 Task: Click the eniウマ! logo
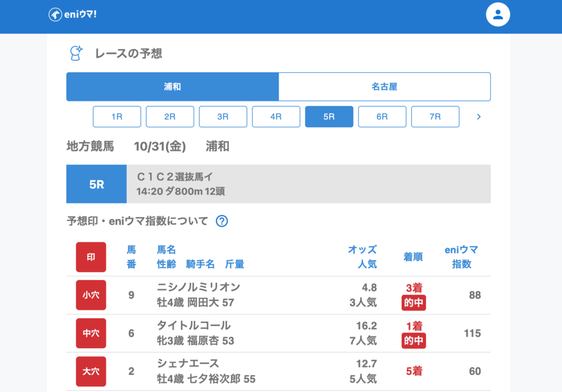pyautogui.click(x=72, y=15)
